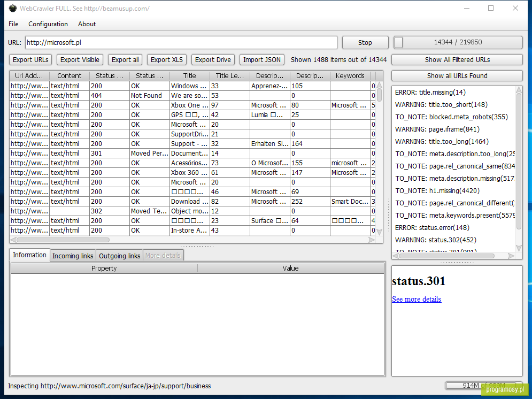532x399 pixels.
Task: Select filter TO_NOTE: meta.keywords.present
Action: [x=455, y=216]
